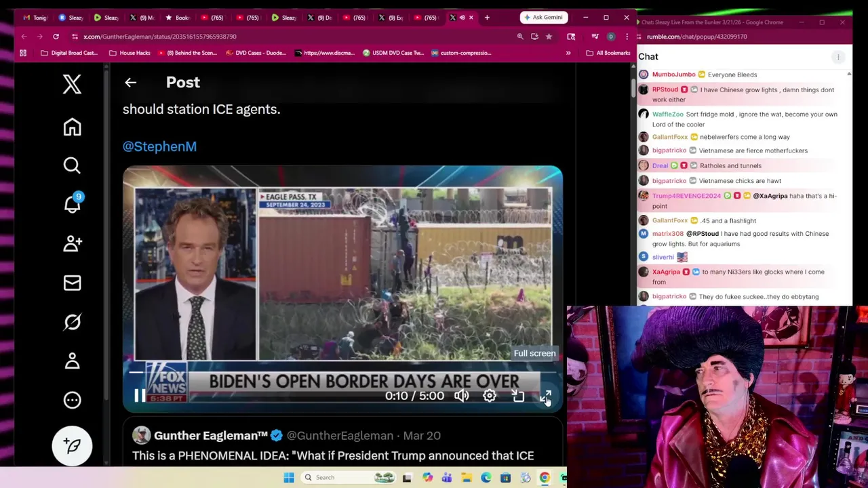868x488 pixels.
Task: Open DVD Cases - Duode bookmark
Action: point(256,53)
